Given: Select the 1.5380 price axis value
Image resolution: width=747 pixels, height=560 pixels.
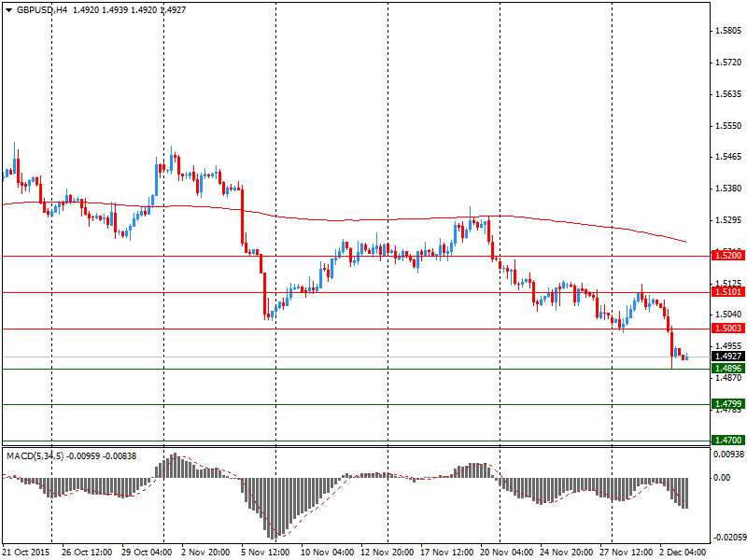Looking at the screenshot, I should [x=728, y=189].
